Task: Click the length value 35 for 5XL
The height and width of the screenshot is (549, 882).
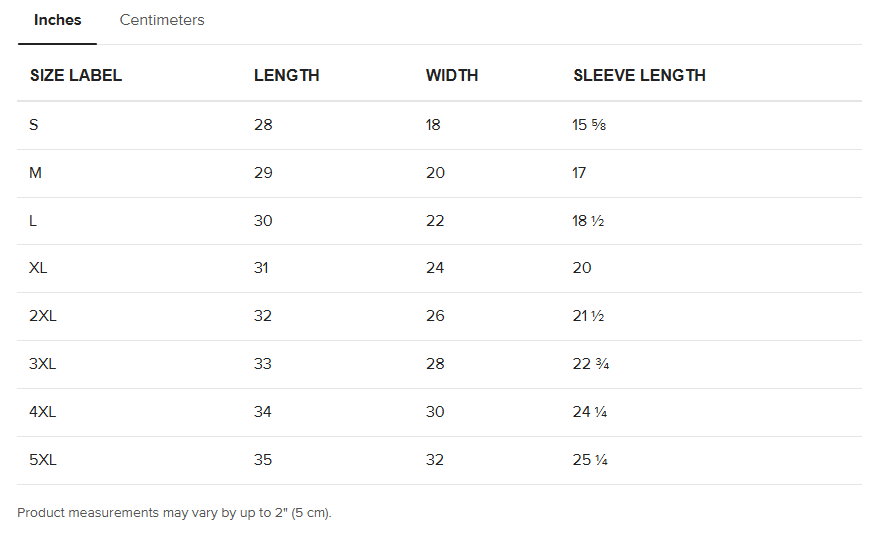Action: [263, 460]
